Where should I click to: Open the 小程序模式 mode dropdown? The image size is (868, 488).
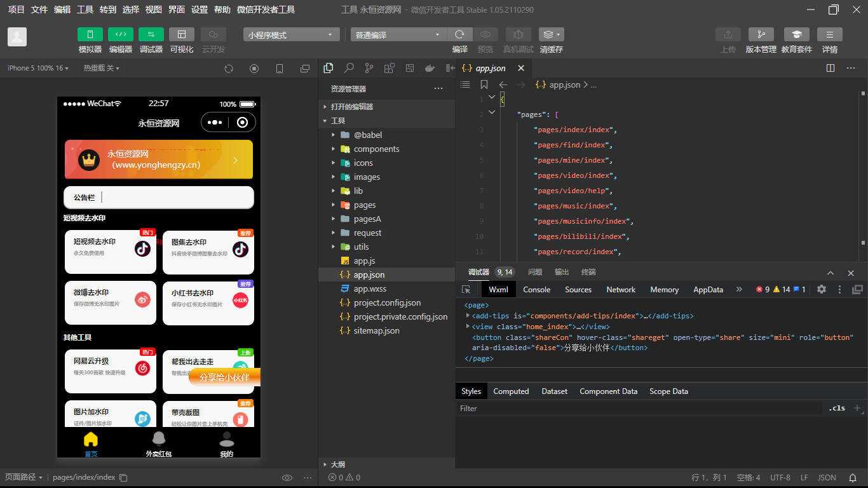pyautogui.click(x=291, y=35)
